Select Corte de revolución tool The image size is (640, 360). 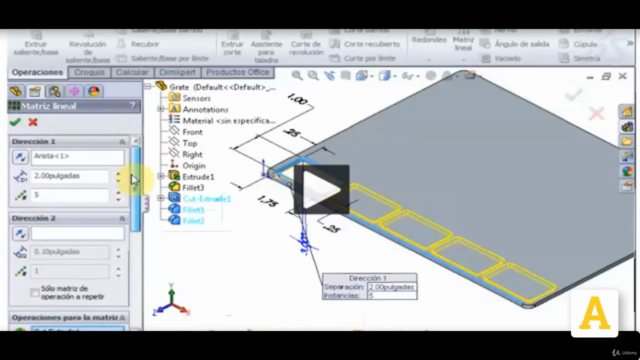306,44
